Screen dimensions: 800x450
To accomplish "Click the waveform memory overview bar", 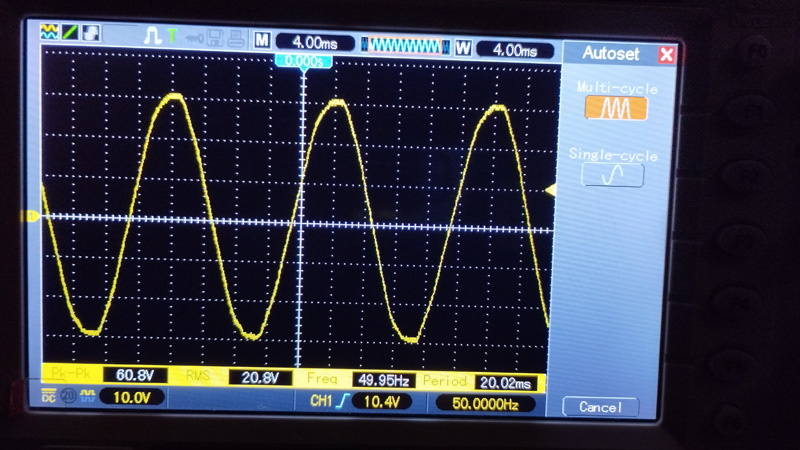I will pos(405,46).
